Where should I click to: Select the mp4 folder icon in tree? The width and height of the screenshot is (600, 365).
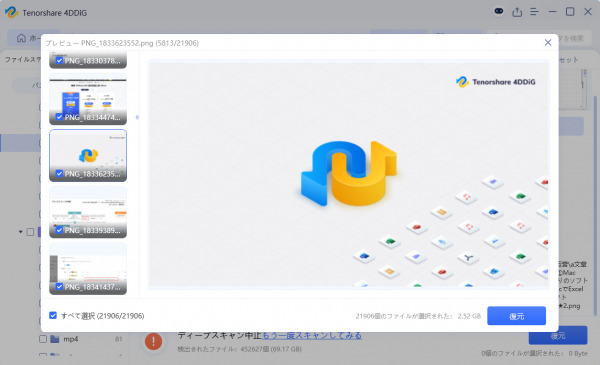[x=55, y=339]
